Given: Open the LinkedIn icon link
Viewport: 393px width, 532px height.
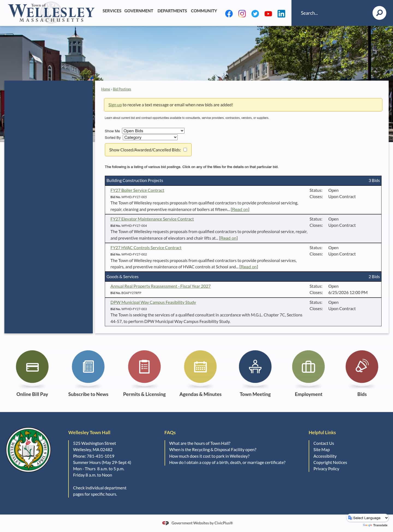Looking at the screenshot, I should 281,14.
